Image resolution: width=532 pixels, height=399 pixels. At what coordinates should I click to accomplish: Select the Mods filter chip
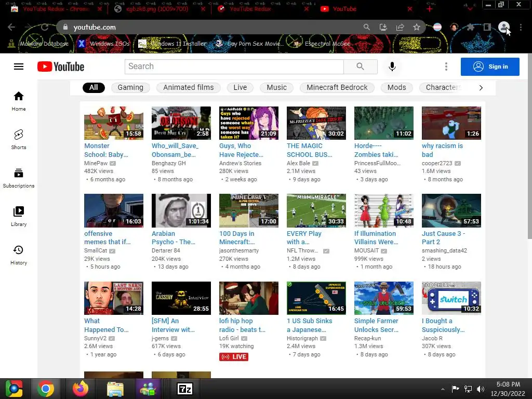(x=396, y=87)
